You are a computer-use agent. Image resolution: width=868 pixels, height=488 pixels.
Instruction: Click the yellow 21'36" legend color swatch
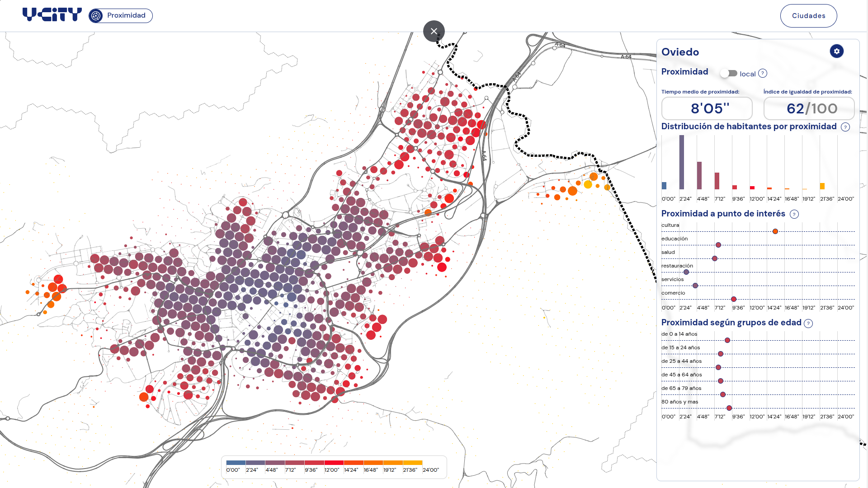(412, 463)
